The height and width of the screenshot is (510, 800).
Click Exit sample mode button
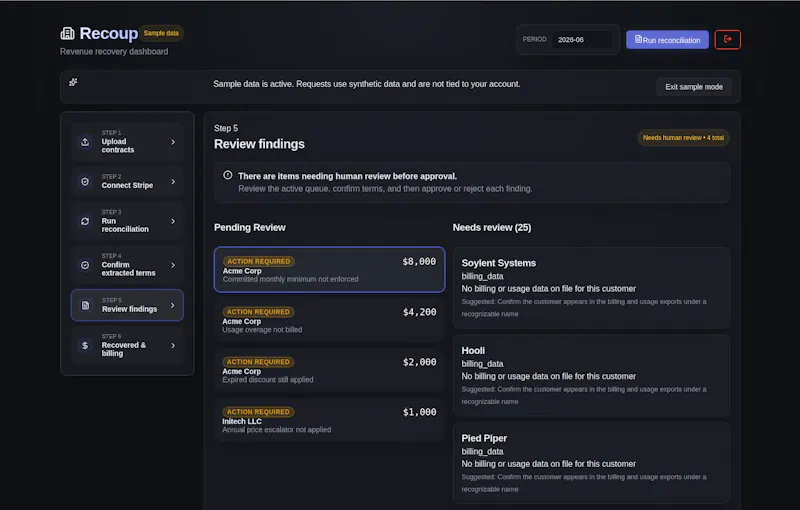coord(694,87)
